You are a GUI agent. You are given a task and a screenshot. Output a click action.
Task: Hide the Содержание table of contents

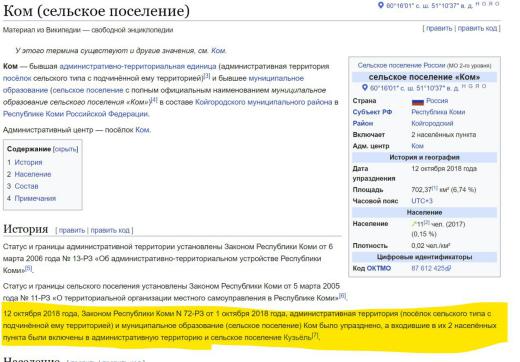66,149
